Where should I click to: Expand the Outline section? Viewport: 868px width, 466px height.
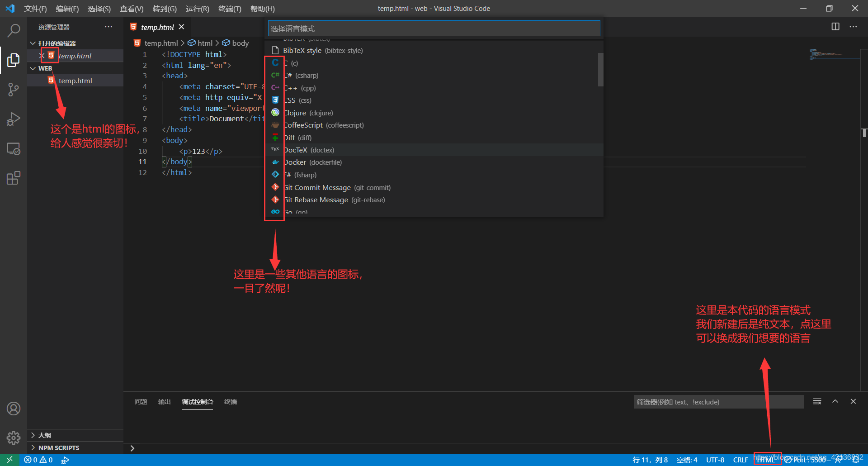tap(75, 435)
